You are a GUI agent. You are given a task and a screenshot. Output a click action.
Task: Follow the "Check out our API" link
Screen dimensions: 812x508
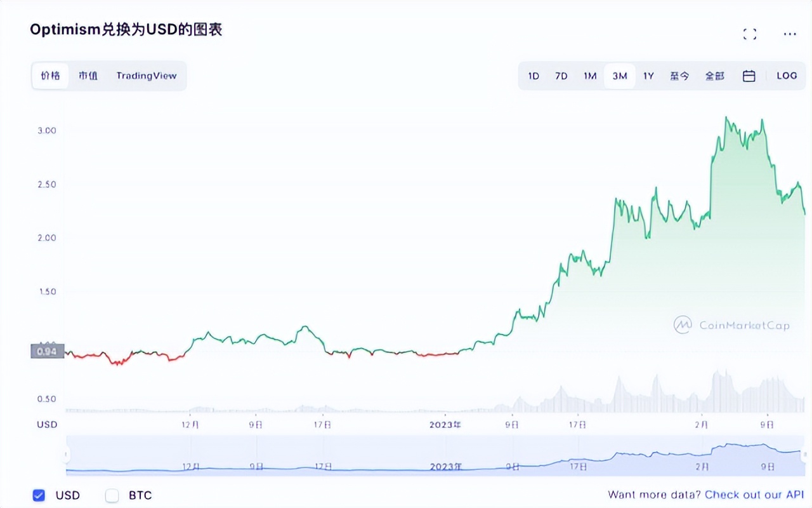click(x=754, y=495)
